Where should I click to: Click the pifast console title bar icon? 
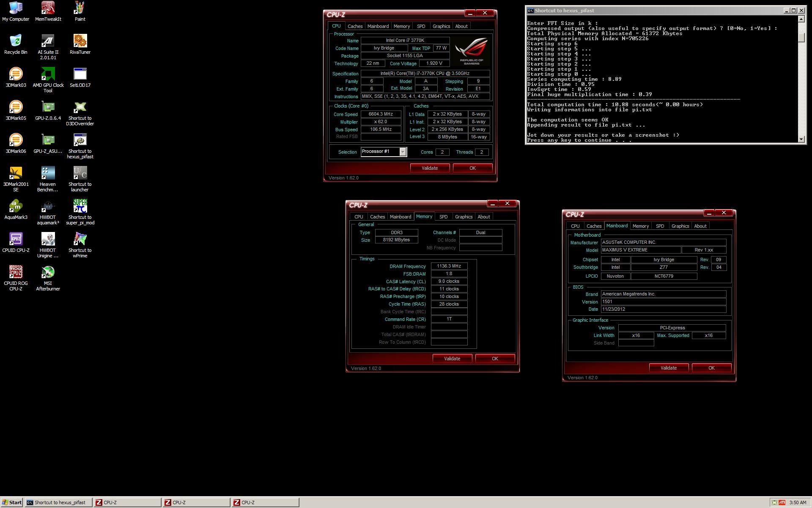(x=530, y=11)
